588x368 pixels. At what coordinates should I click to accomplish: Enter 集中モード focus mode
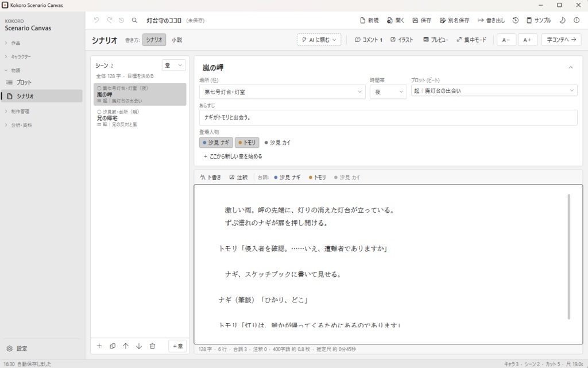pyautogui.click(x=471, y=40)
